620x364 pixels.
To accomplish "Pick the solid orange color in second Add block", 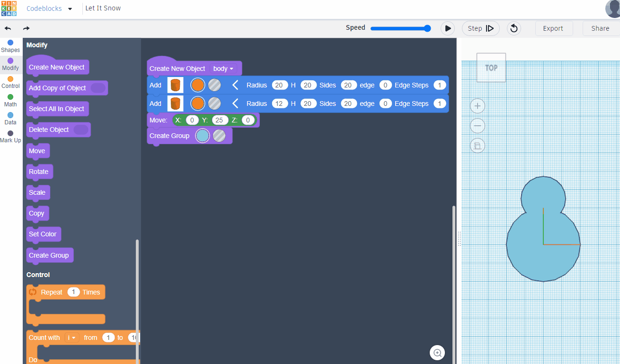I will point(197,104).
